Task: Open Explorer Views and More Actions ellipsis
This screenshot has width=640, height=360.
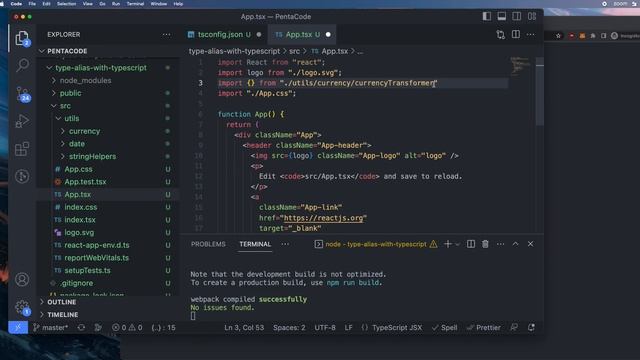Action: tap(167, 35)
